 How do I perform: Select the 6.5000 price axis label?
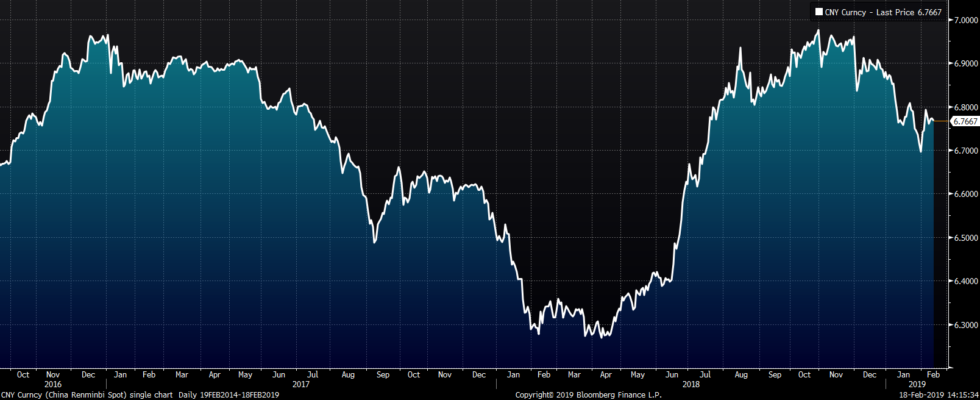pos(966,238)
